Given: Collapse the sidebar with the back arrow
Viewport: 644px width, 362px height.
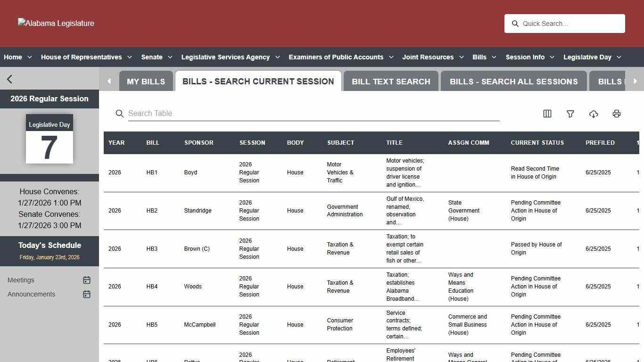Looking at the screenshot, I should (x=9, y=79).
